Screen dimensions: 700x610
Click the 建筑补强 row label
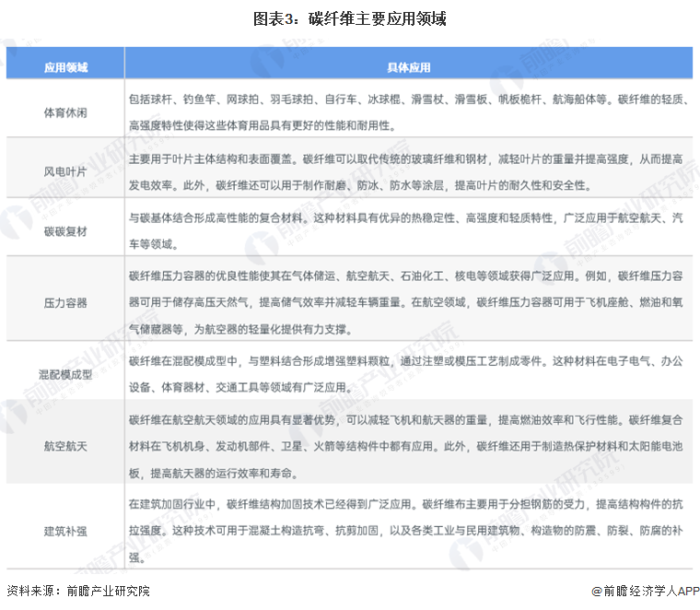(65, 531)
